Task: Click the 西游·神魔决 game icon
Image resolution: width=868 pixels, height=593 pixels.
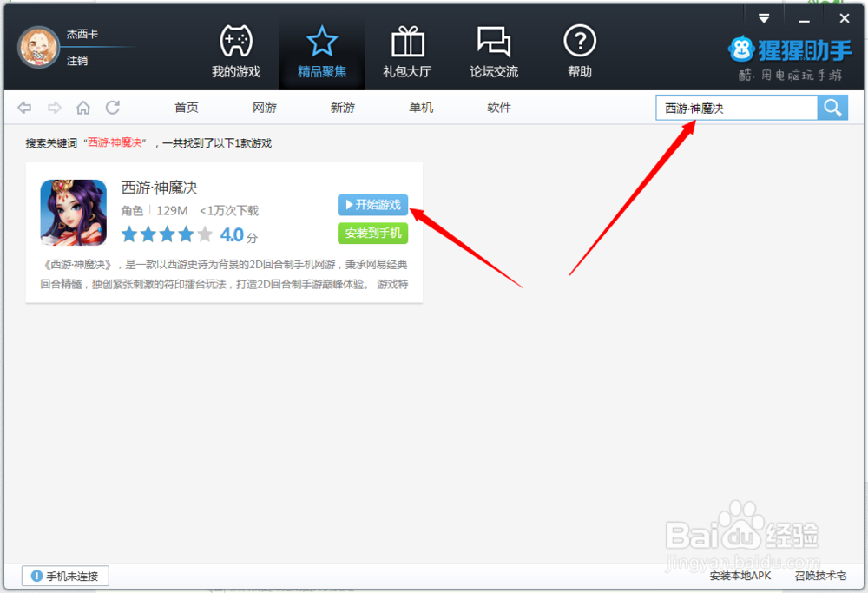Action: 74,212
